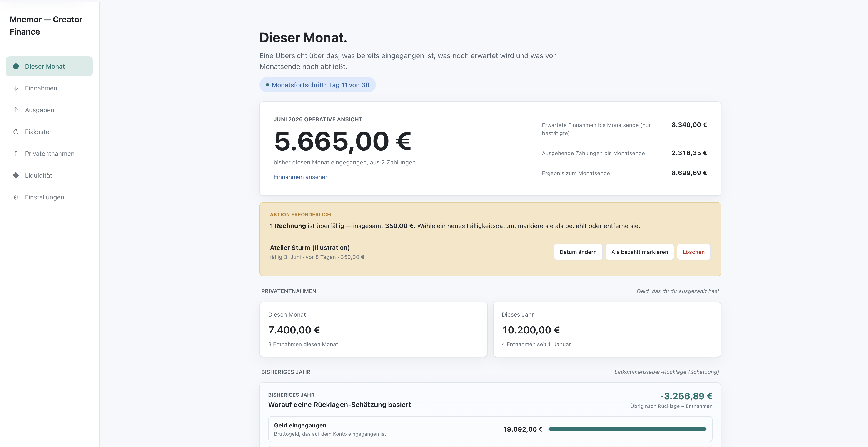Select Fixkosten in the sidebar

coord(49,132)
